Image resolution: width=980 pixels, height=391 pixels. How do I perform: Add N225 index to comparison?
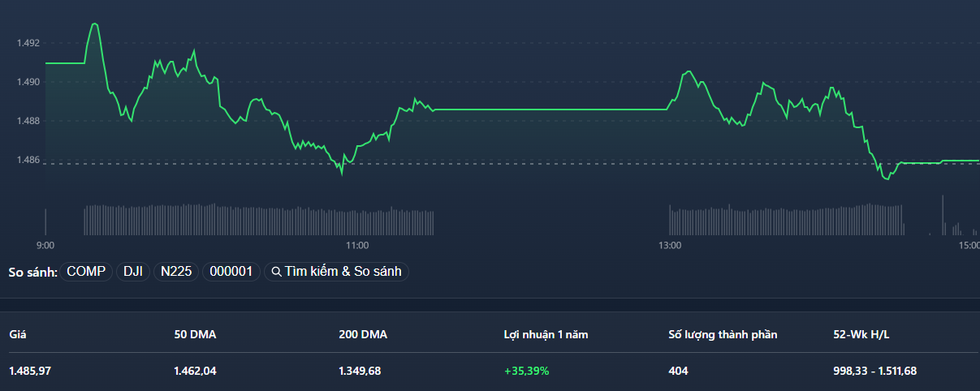(176, 272)
